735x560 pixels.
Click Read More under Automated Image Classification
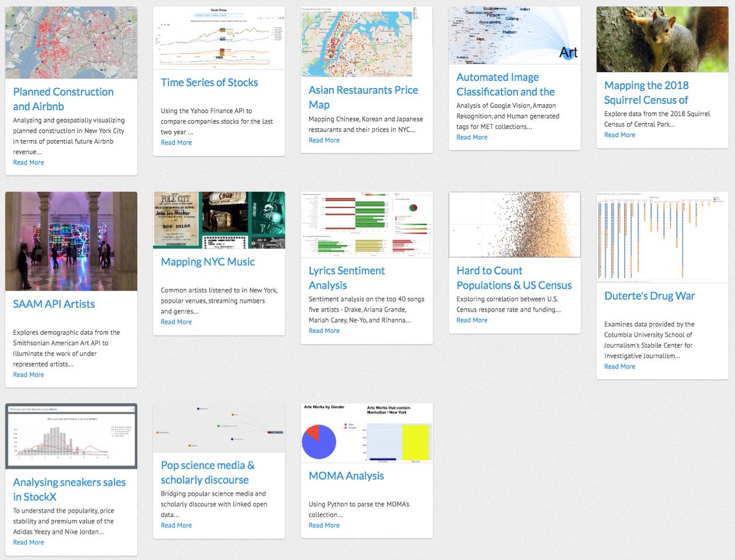(x=472, y=137)
